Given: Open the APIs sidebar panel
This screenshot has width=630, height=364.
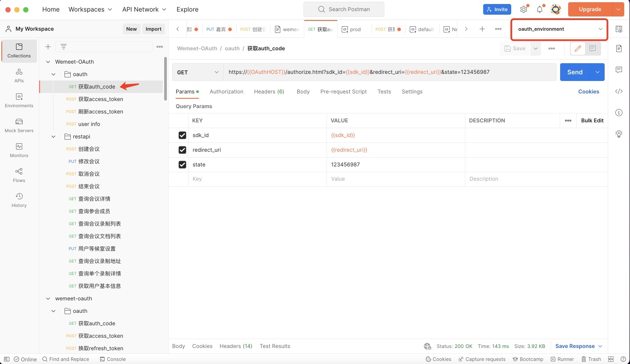Looking at the screenshot, I should pyautogui.click(x=19, y=76).
